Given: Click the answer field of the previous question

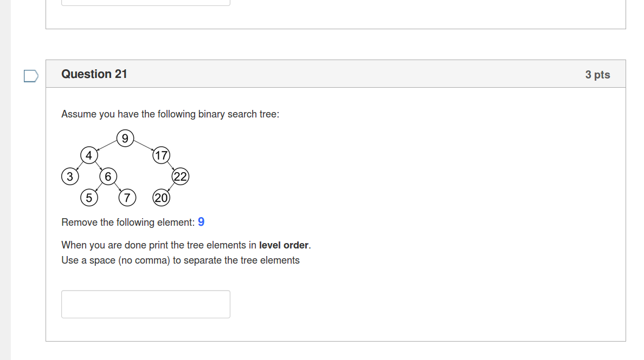Looking at the screenshot, I should click(145, 2).
